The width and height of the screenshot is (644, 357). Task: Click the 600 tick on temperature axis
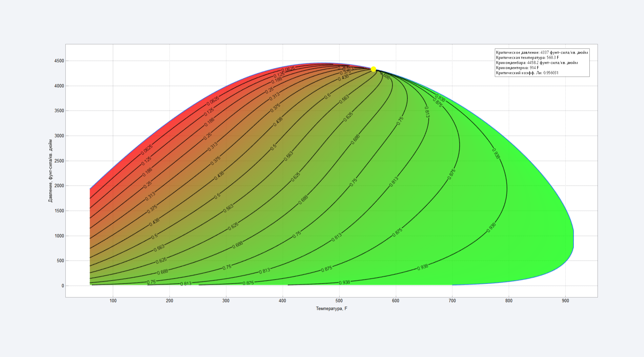396,301
